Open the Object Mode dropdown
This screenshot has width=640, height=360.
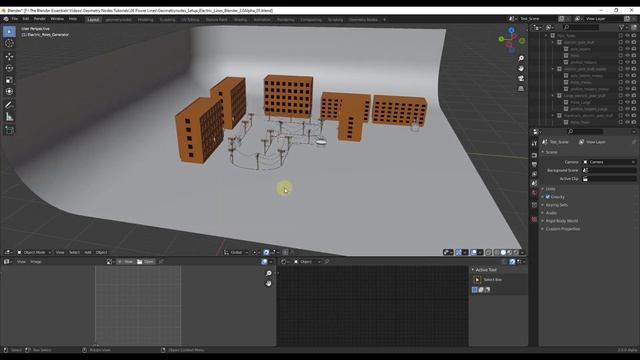34,252
